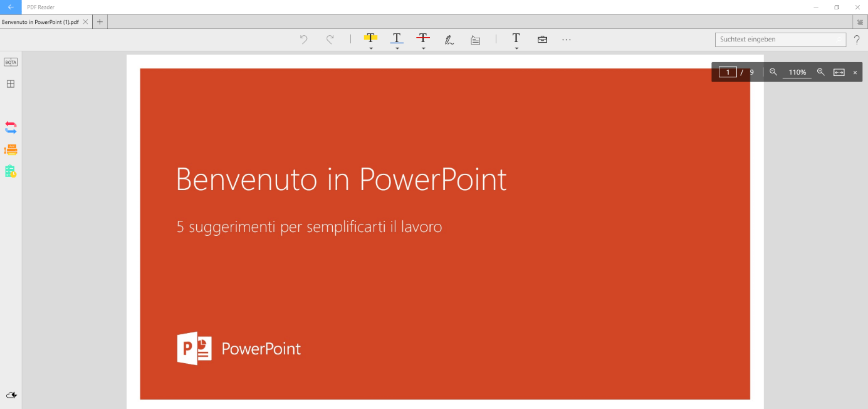
Task: Open a new tab with plus button
Action: coord(100,22)
